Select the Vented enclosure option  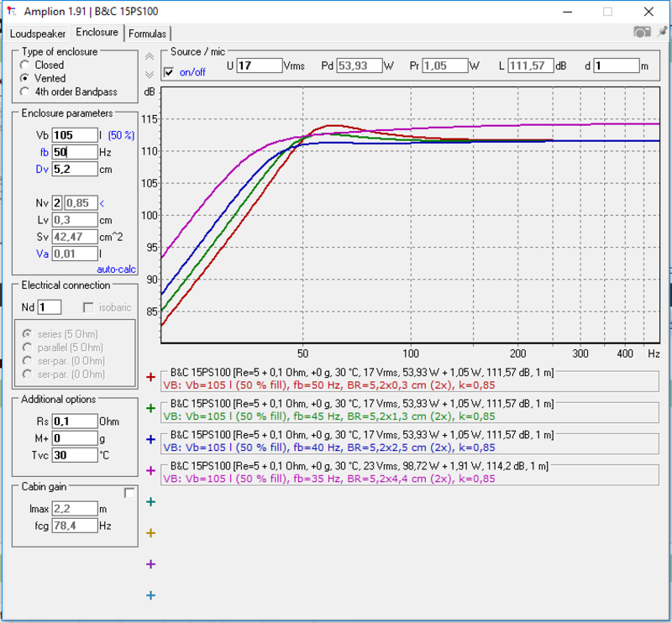pyautogui.click(x=25, y=78)
